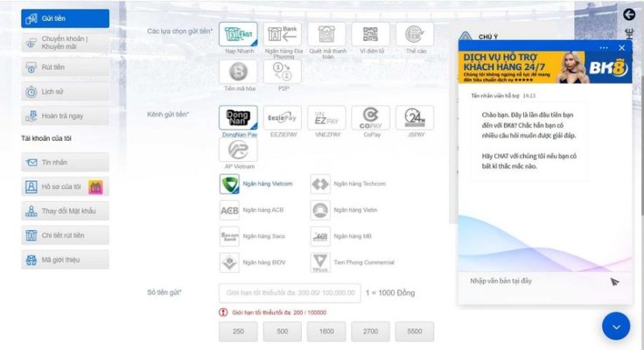This screenshot has height=350, width=644.
Task: Send the chat message arrow icon
Action: (x=614, y=282)
